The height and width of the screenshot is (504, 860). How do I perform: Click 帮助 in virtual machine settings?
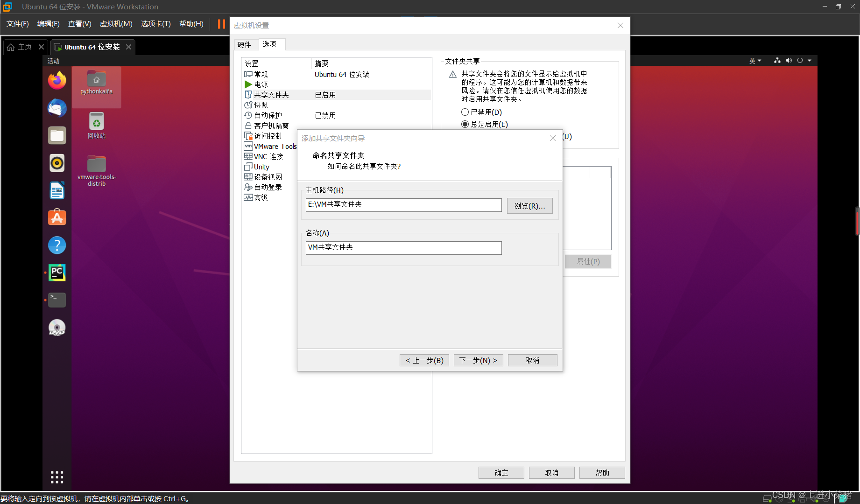point(602,473)
